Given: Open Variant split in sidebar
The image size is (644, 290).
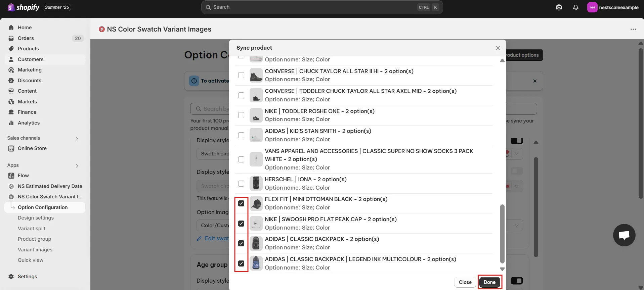Looking at the screenshot, I should tap(32, 229).
